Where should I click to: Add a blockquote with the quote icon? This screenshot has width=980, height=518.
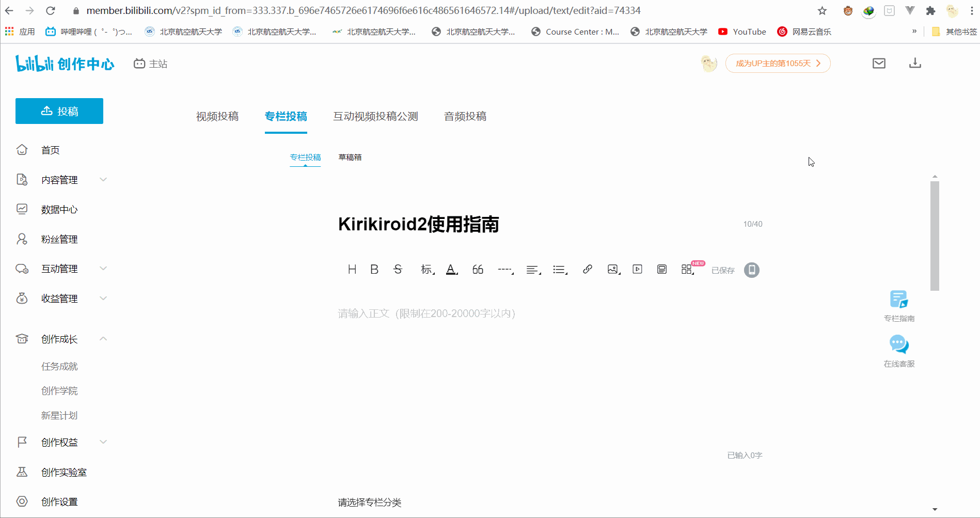coord(478,269)
